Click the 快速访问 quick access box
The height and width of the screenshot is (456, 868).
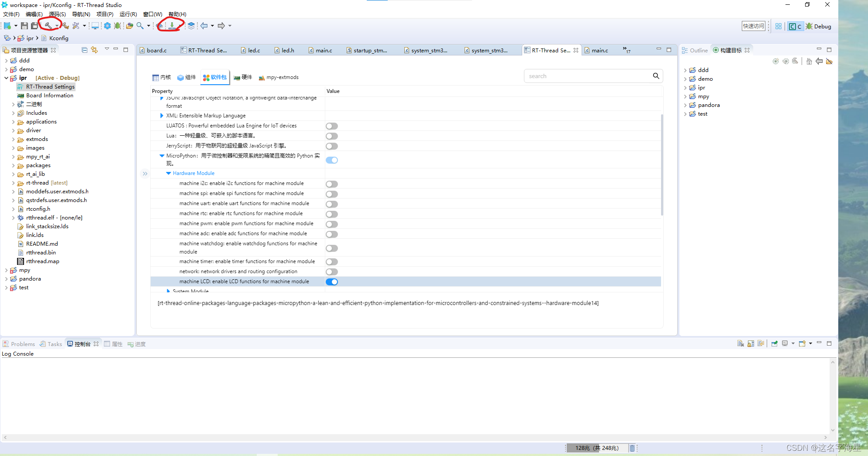[x=754, y=26]
